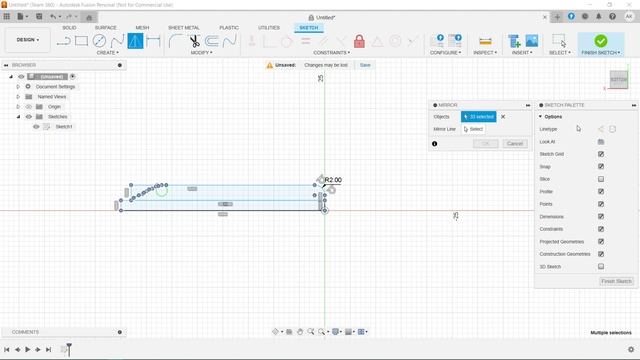Expand the Document Settings tree node

click(x=18, y=87)
